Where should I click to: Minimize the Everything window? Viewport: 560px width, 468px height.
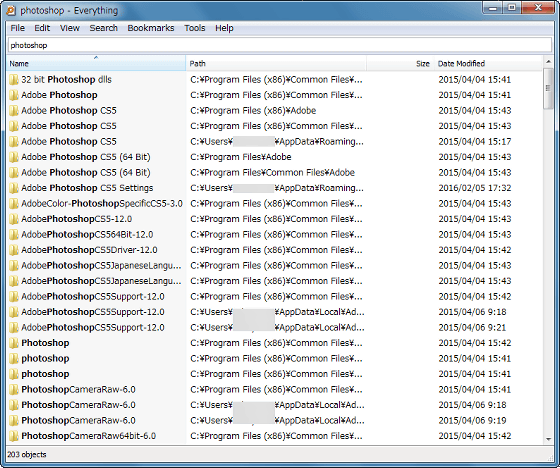(x=493, y=8)
